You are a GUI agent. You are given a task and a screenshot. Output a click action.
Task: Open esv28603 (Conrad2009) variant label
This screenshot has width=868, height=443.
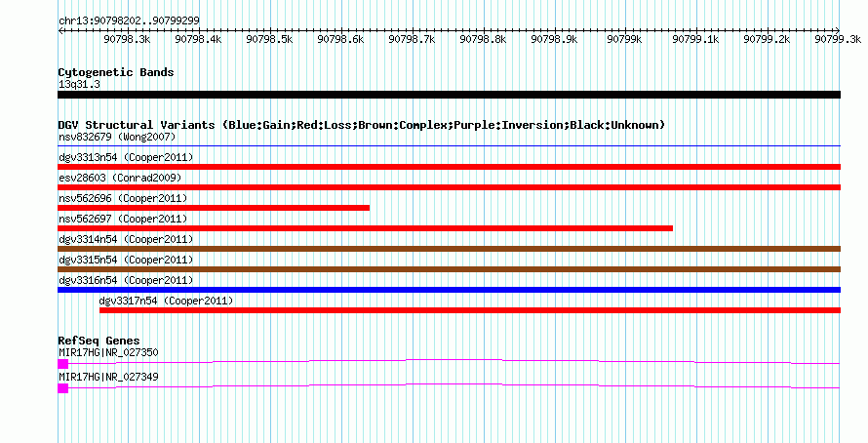pyautogui.click(x=120, y=178)
